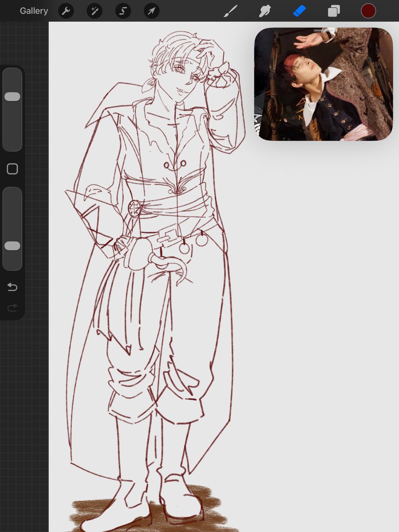Tap the floating reference photo window
The height and width of the screenshot is (532, 399).
click(324, 84)
